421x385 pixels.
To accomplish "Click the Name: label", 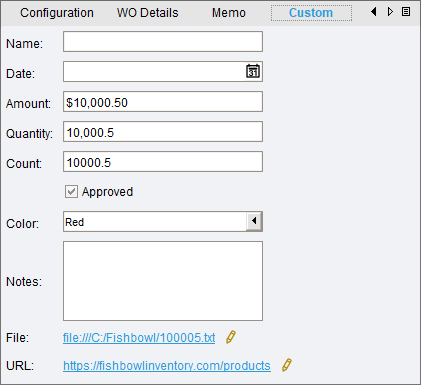I will pyautogui.click(x=24, y=44).
